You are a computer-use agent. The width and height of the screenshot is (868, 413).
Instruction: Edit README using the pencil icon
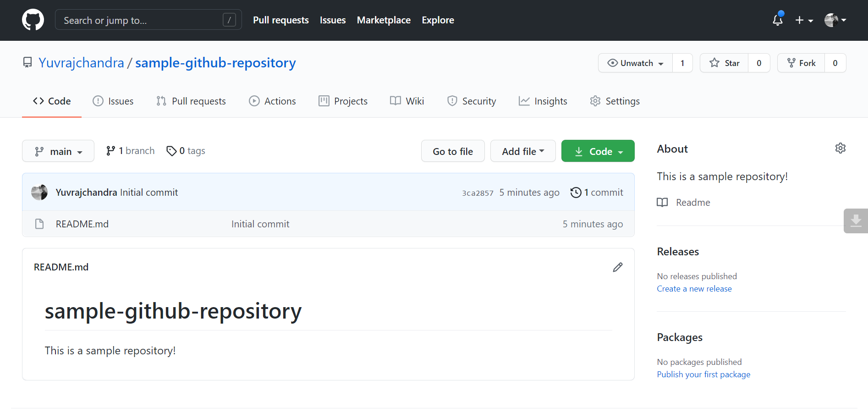pyautogui.click(x=618, y=267)
